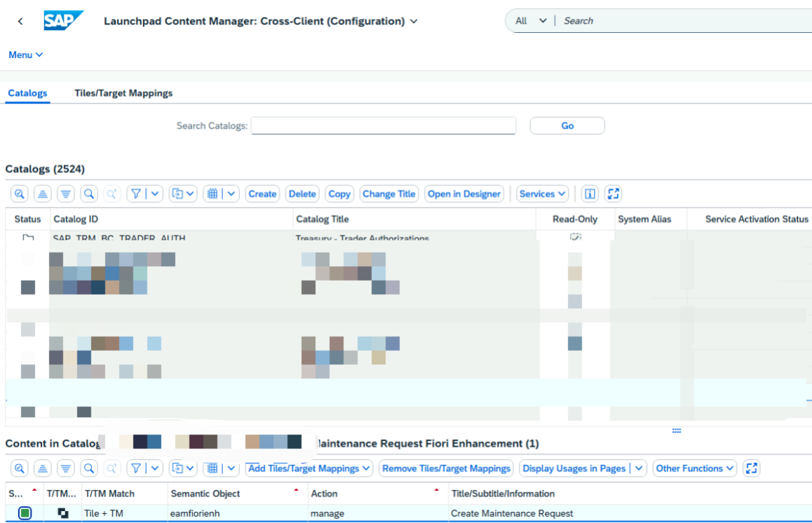
Task: Expand layout options arrow in Catalogs toolbar
Action: coord(231,193)
